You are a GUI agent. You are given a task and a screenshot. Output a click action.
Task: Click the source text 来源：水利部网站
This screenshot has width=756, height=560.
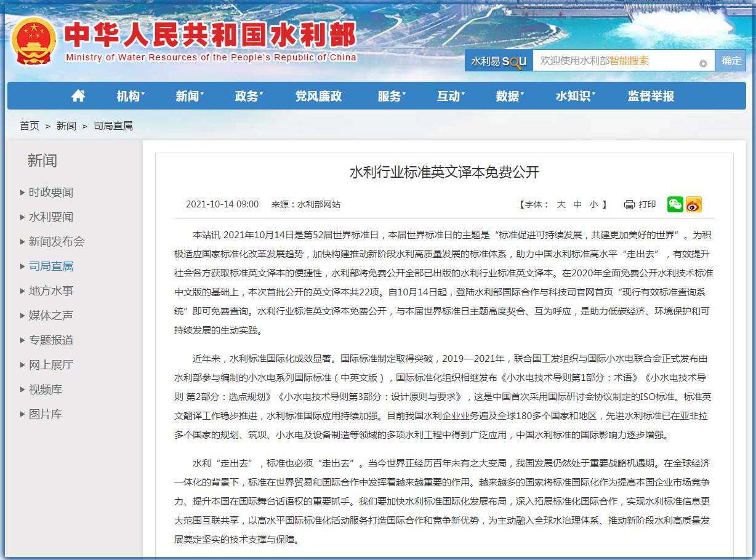(x=306, y=204)
